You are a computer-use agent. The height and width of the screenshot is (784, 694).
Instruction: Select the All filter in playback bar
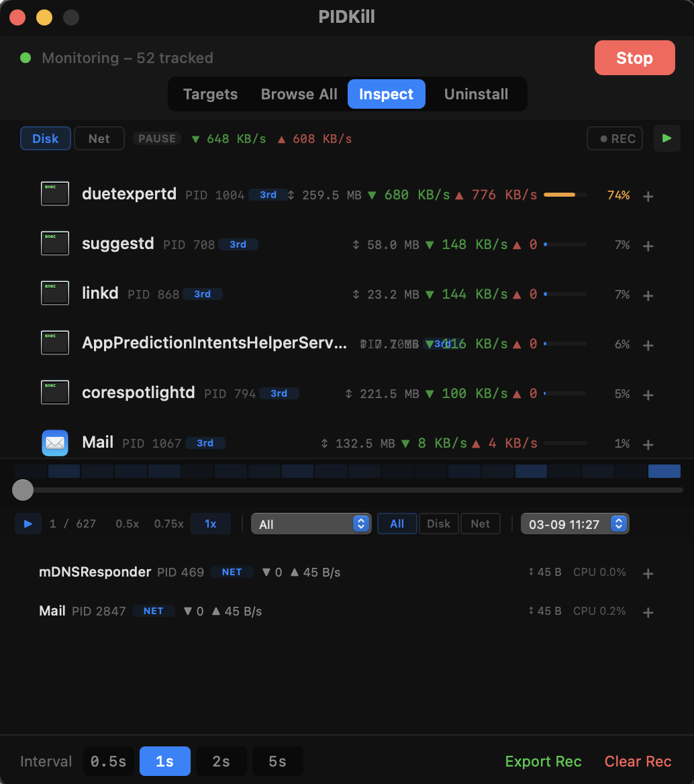click(397, 524)
